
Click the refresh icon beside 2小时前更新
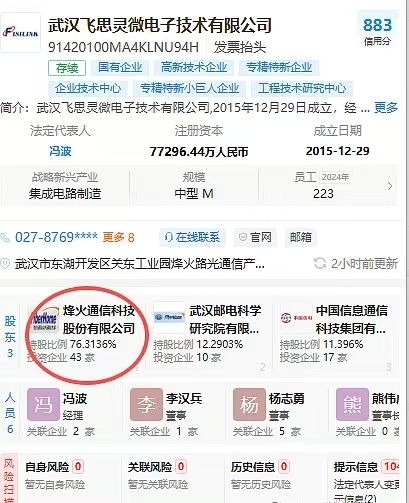coord(320,263)
